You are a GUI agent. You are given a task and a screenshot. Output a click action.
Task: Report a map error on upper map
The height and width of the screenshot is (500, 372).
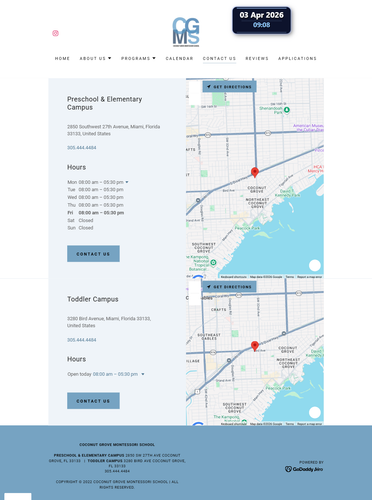pos(310,277)
